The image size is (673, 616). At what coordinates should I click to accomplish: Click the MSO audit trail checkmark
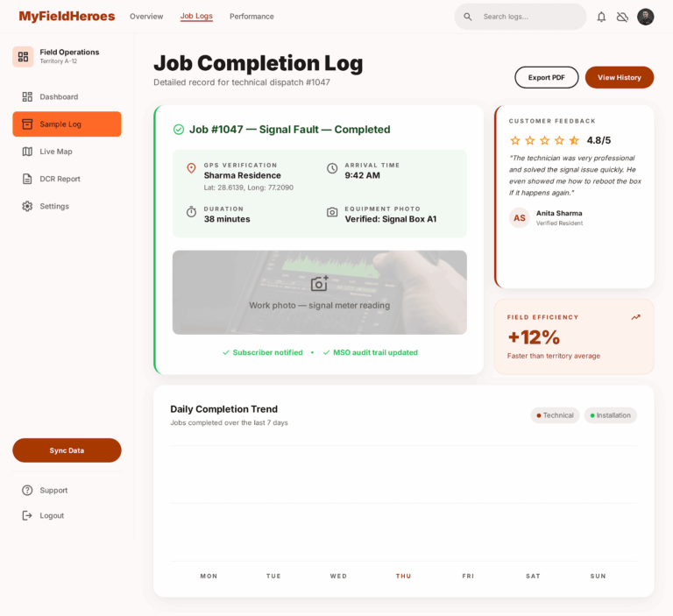coord(326,352)
